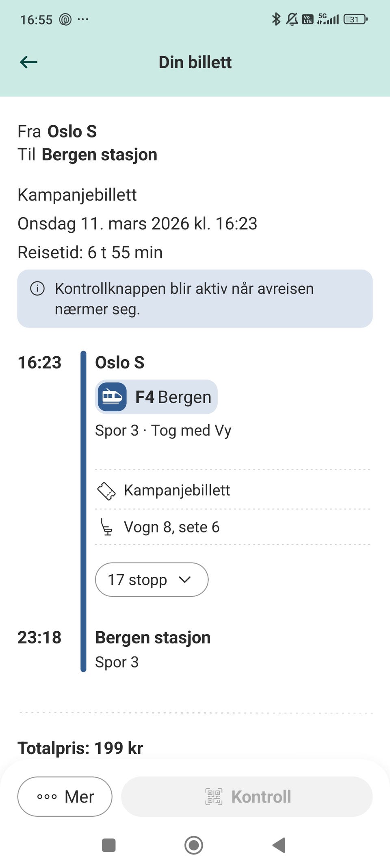Viewport: 390px width, 868px height.
Task: Tap the ticket icon beside Kampanjebillett
Action: (x=106, y=491)
